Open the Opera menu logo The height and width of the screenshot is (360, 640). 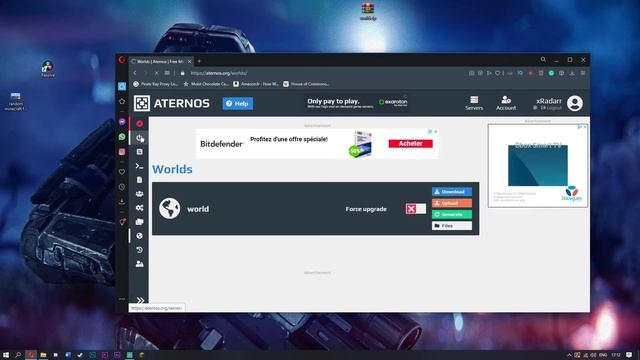(x=122, y=60)
